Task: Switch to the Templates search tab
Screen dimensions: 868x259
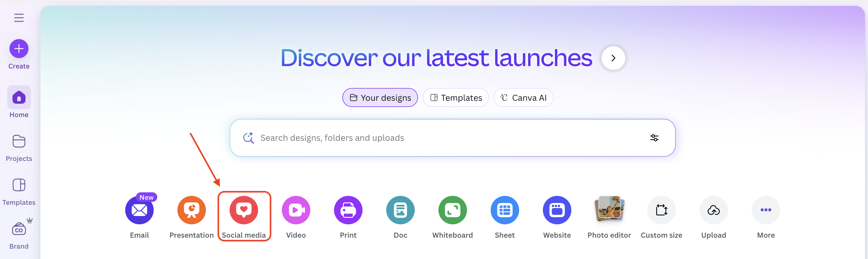Action: tap(456, 98)
